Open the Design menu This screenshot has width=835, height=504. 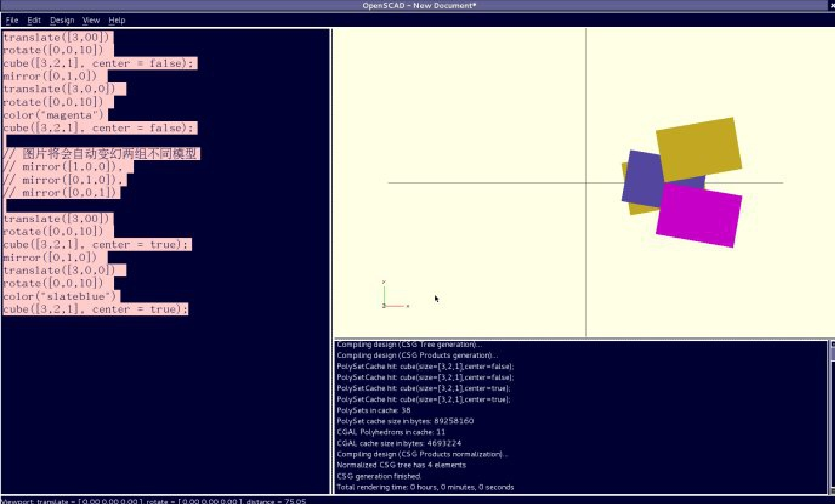pyautogui.click(x=62, y=21)
